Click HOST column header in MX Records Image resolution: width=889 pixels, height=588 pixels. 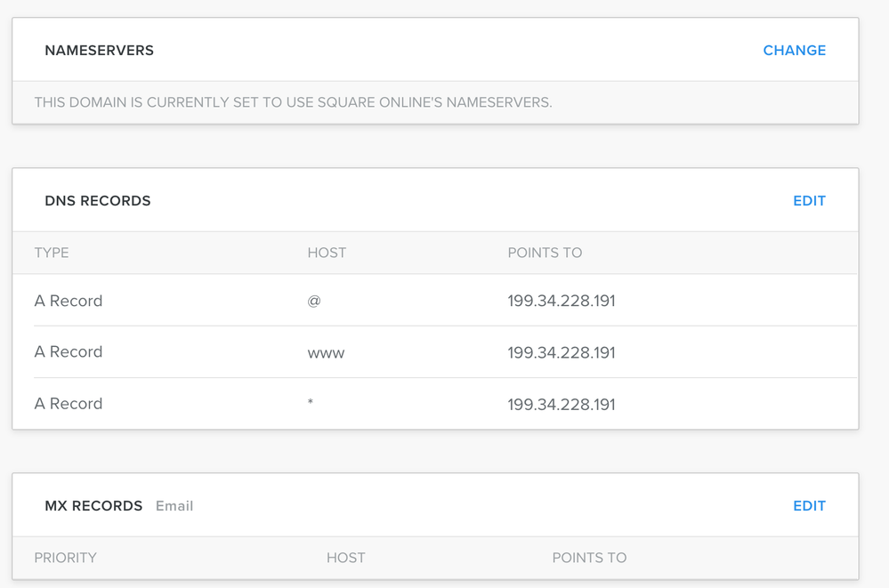[345, 558]
